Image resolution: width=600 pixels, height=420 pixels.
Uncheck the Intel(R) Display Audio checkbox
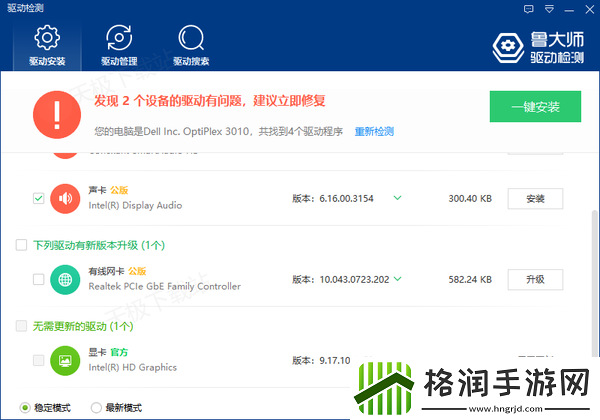39,198
